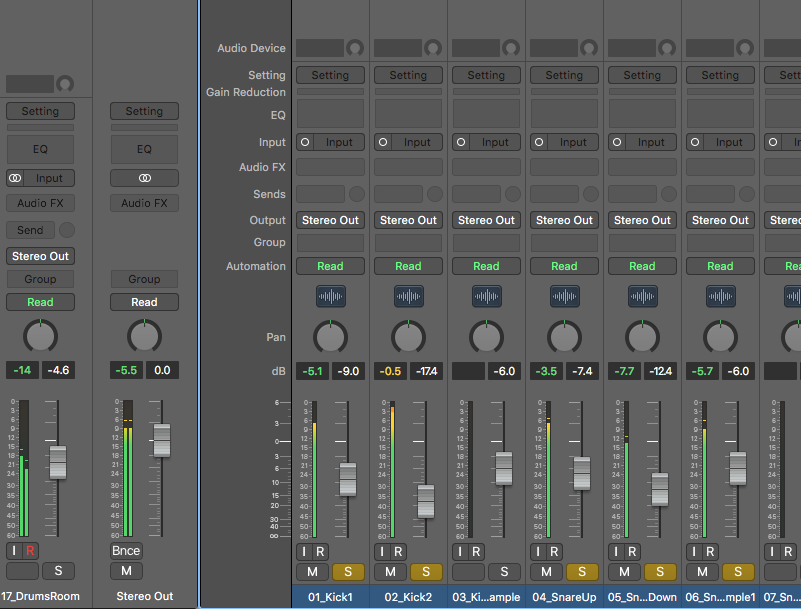Click send level knob on 04_SnareUp
This screenshot has height=609, width=801.
point(591,194)
